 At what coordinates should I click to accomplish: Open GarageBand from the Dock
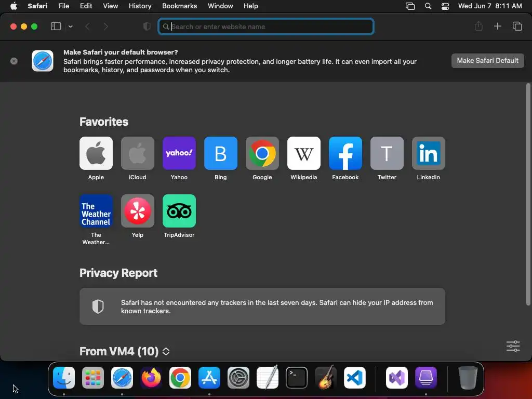[326, 377]
